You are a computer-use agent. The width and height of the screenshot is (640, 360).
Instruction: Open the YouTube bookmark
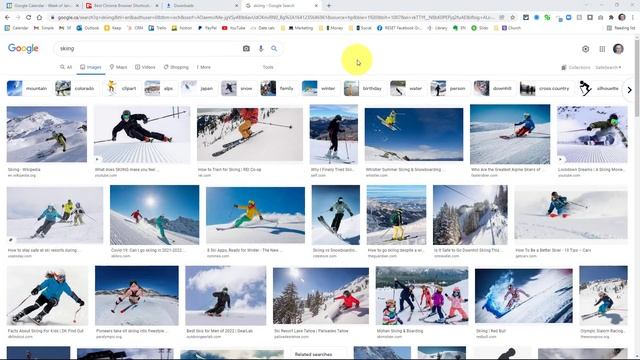(234, 28)
